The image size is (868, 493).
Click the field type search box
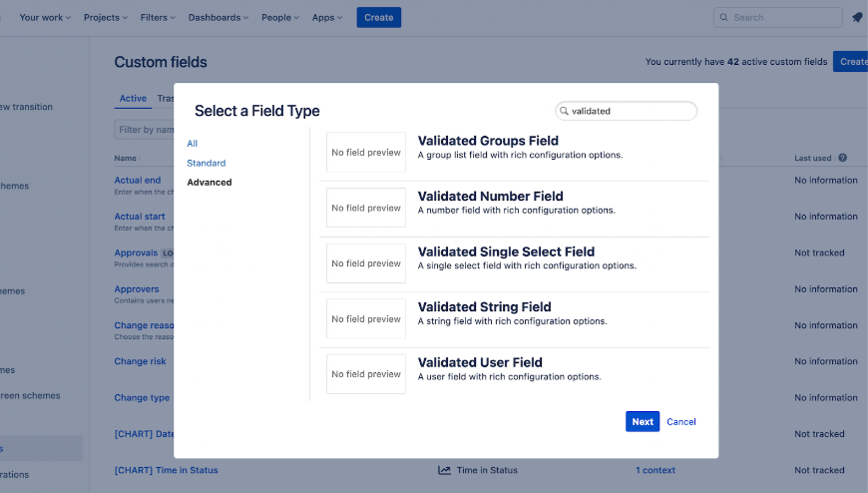631,111
